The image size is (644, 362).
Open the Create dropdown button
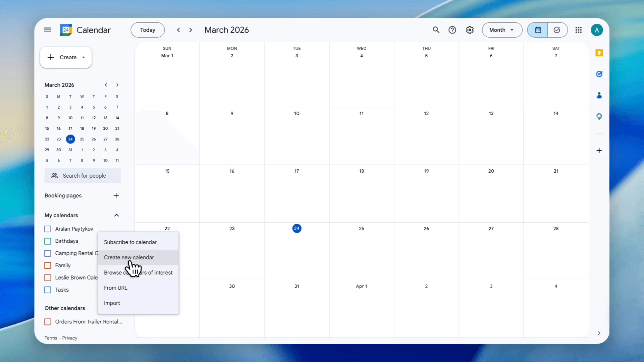66,57
